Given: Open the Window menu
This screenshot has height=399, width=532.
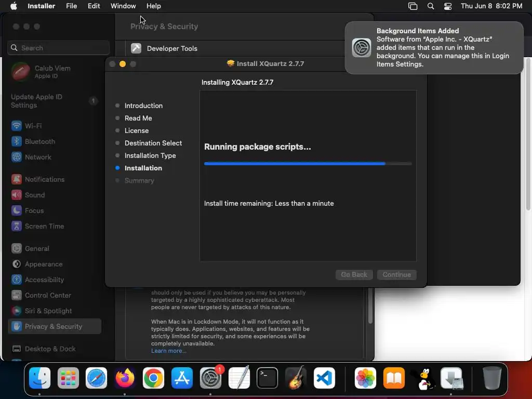Looking at the screenshot, I should coord(123,6).
